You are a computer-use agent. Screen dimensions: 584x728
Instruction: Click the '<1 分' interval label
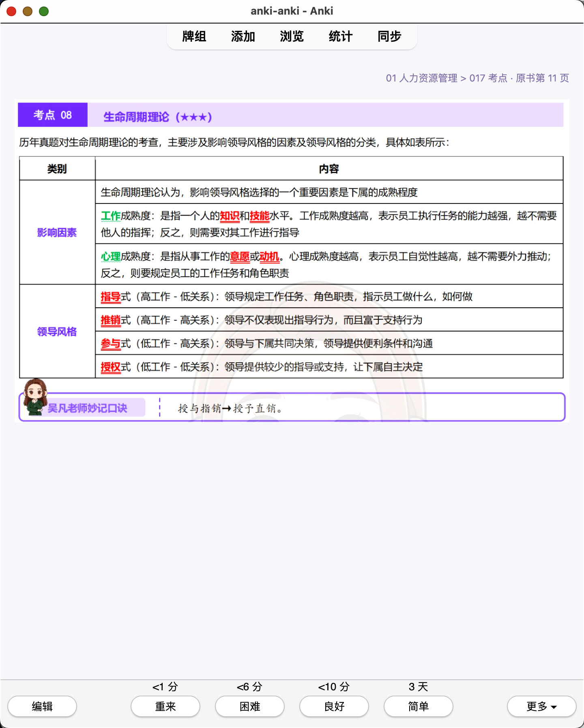pyautogui.click(x=165, y=687)
